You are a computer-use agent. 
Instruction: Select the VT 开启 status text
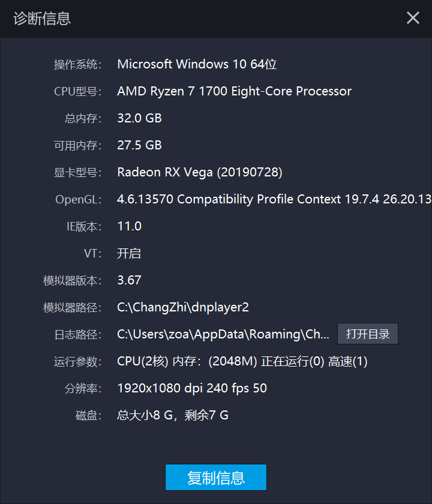(x=129, y=253)
